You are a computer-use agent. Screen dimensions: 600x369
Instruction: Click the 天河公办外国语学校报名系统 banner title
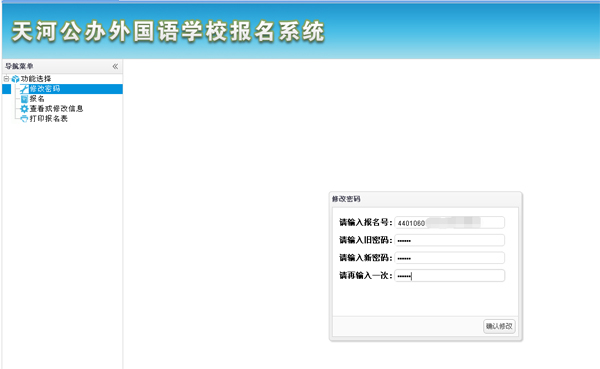pos(168,31)
